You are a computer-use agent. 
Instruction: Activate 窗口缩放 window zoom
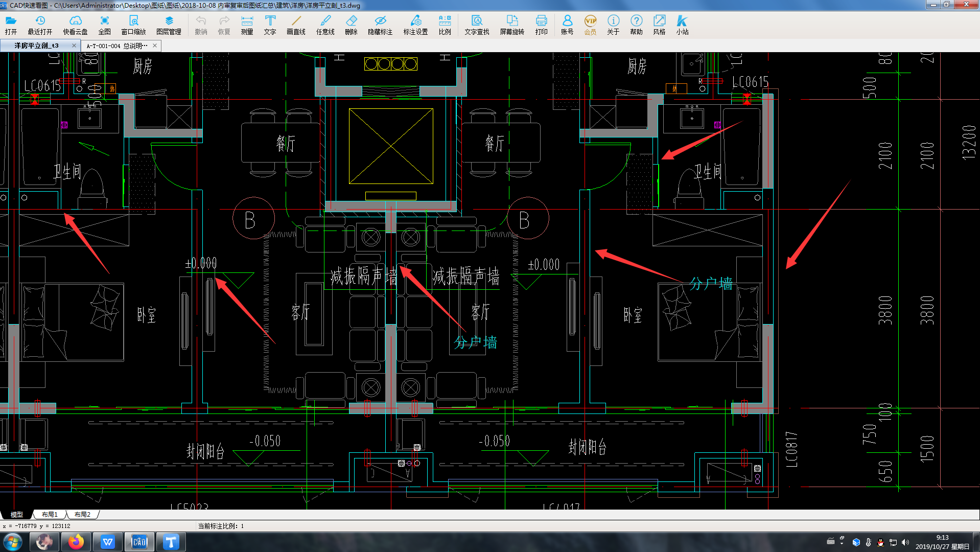coord(133,25)
